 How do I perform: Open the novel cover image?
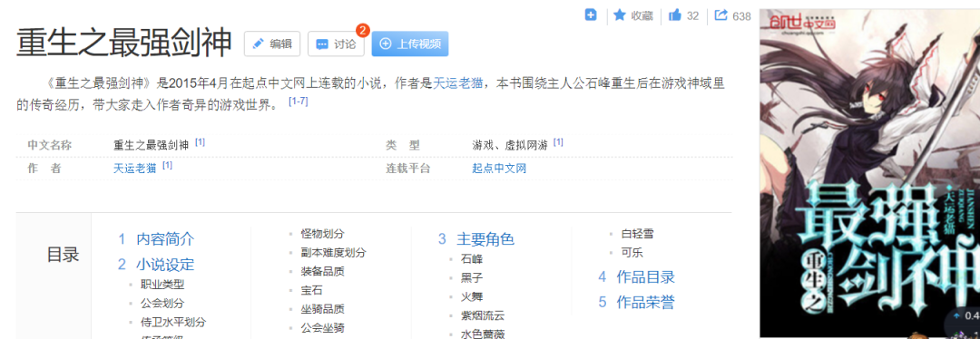tap(869, 173)
